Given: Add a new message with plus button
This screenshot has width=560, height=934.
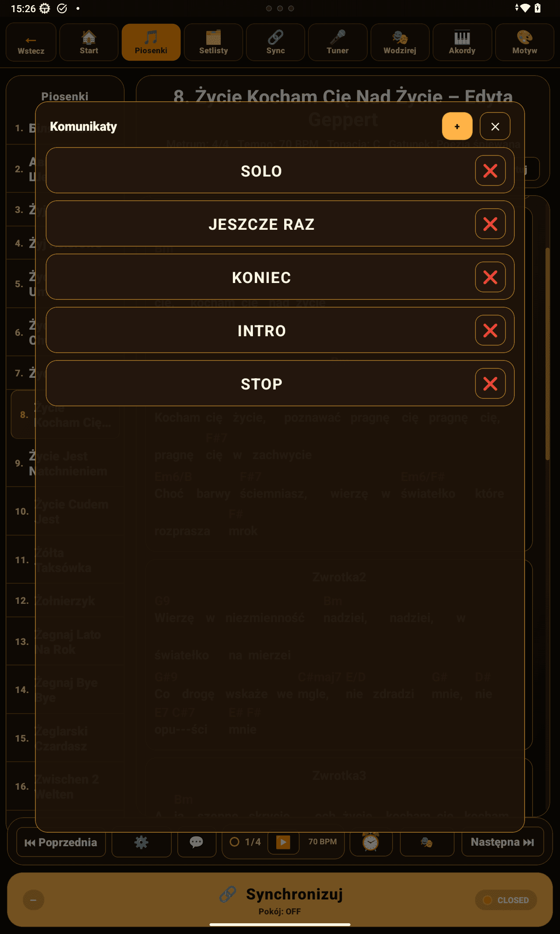Looking at the screenshot, I should [457, 126].
